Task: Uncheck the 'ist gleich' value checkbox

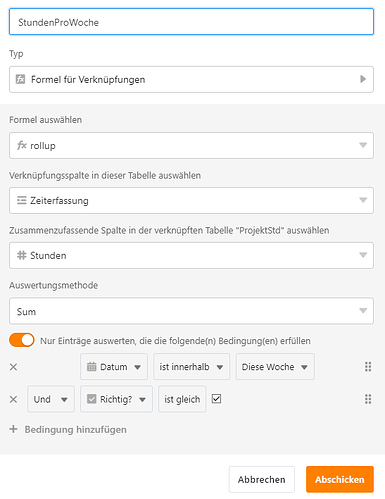Action: (216, 399)
